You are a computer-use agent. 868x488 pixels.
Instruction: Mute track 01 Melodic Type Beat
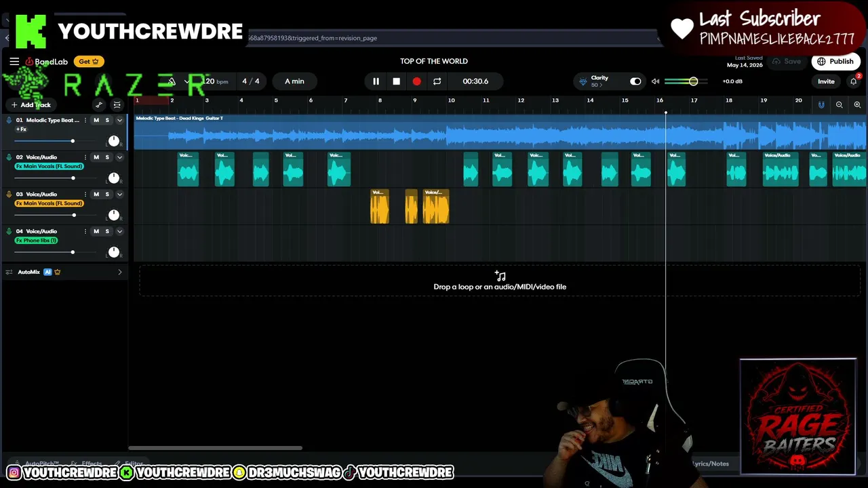tap(96, 121)
